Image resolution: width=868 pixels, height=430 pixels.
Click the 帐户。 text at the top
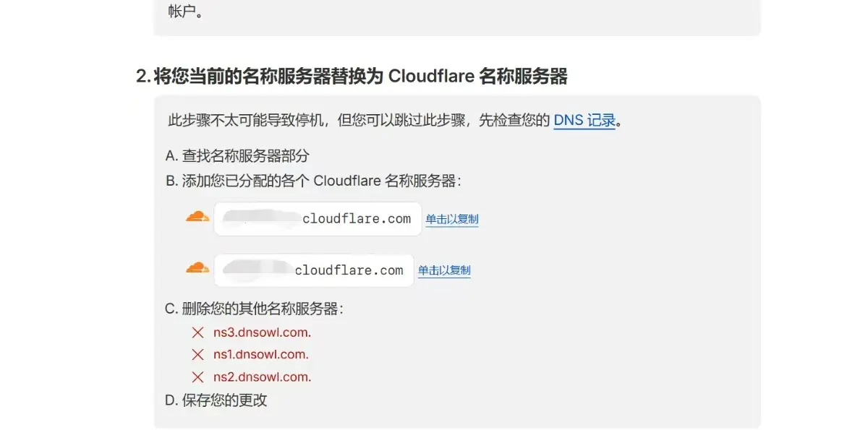[x=185, y=12]
